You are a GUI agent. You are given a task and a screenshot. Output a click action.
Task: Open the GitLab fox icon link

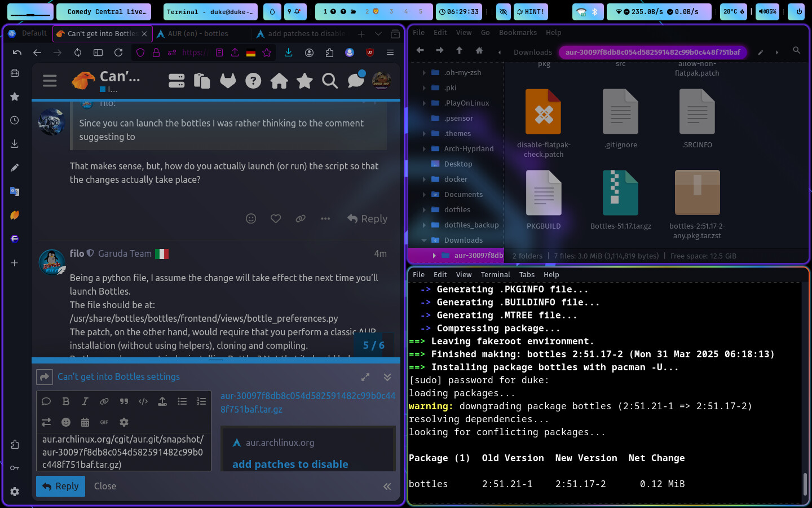228,81
